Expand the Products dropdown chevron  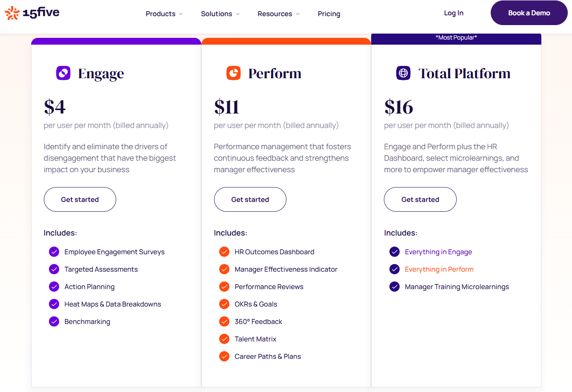click(x=181, y=14)
